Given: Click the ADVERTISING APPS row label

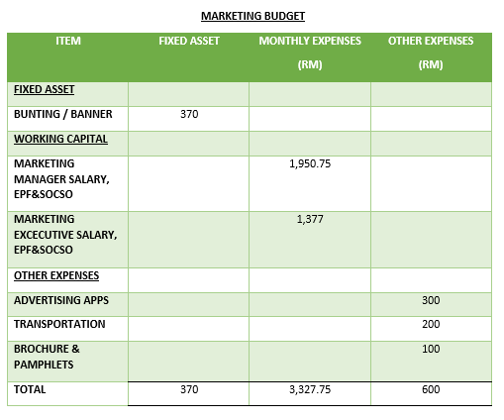Looking at the screenshot, I should pyautogui.click(x=61, y=300).
